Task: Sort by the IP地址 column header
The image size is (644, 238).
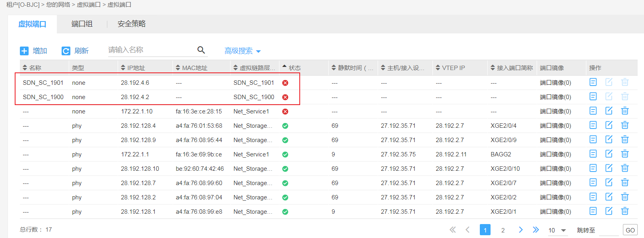Action: coord(133,68)
